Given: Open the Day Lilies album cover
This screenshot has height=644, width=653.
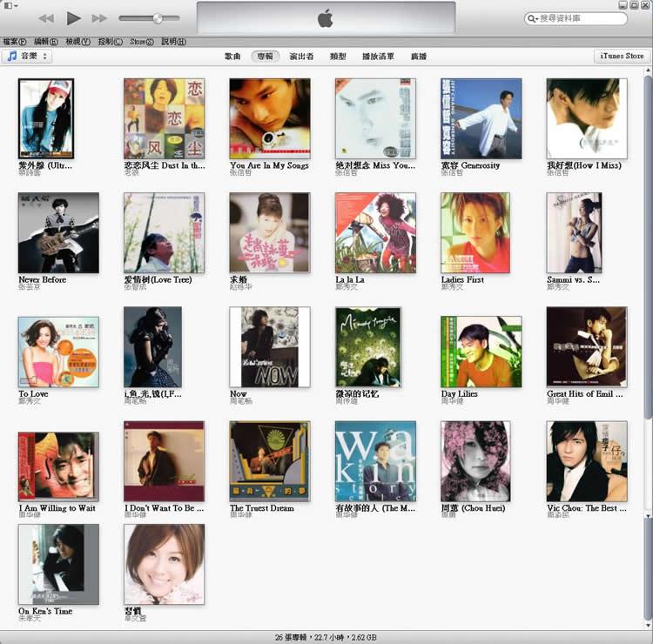Looking at the screenshot, I should click(x=481, y=352).
